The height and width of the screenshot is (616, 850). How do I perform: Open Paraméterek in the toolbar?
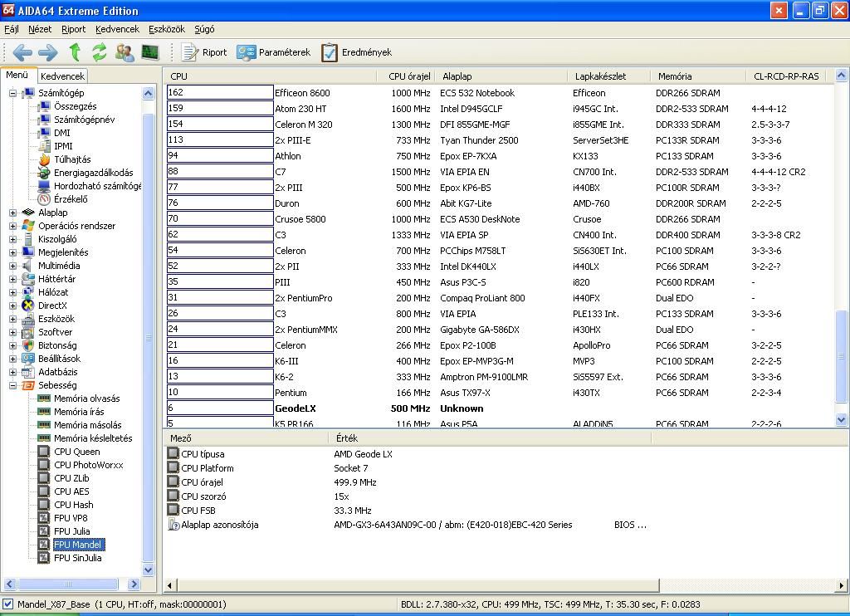(273, 52)
